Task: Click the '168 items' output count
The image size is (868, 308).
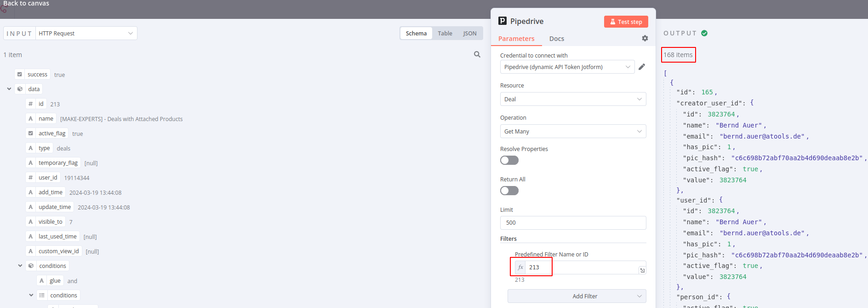Action: coord(678,55)
